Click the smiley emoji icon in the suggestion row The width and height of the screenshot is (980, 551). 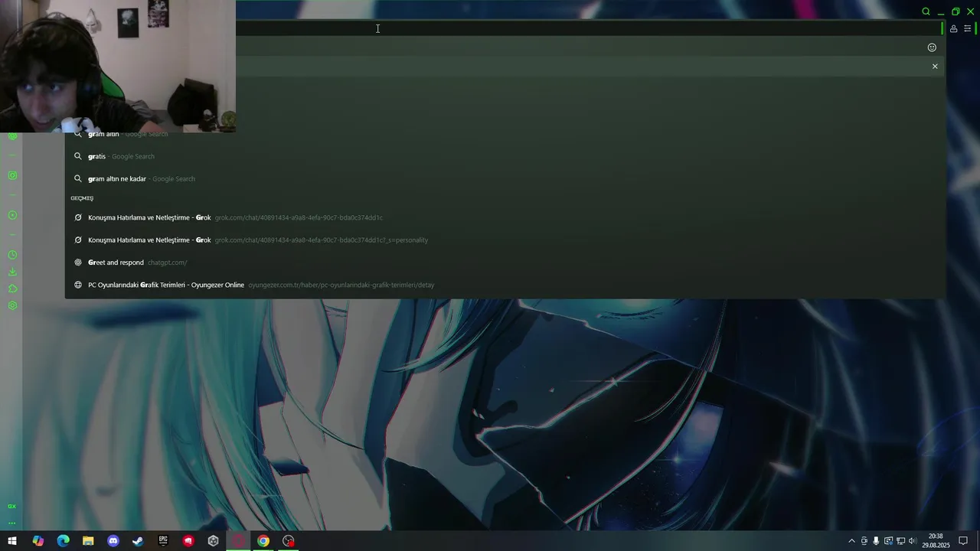pyautogui.click(x=932, y=47)
